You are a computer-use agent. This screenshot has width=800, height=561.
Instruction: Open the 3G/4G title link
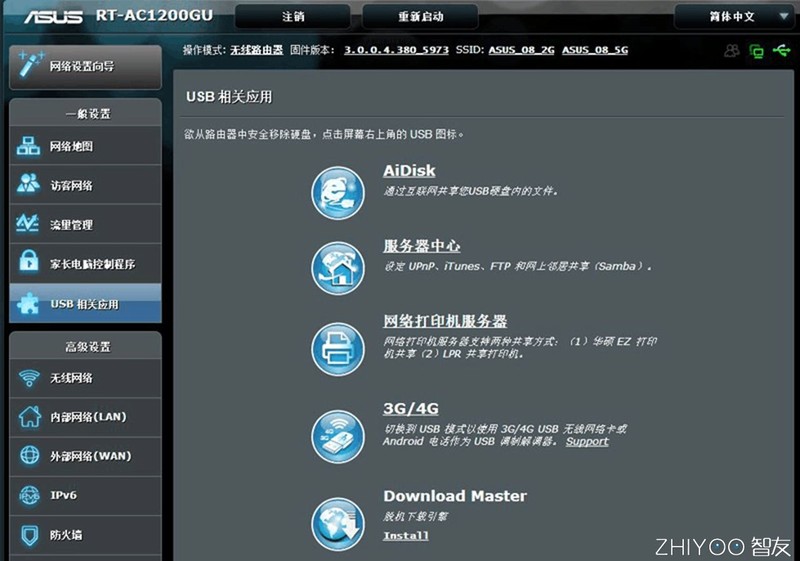tap(411, 408)
